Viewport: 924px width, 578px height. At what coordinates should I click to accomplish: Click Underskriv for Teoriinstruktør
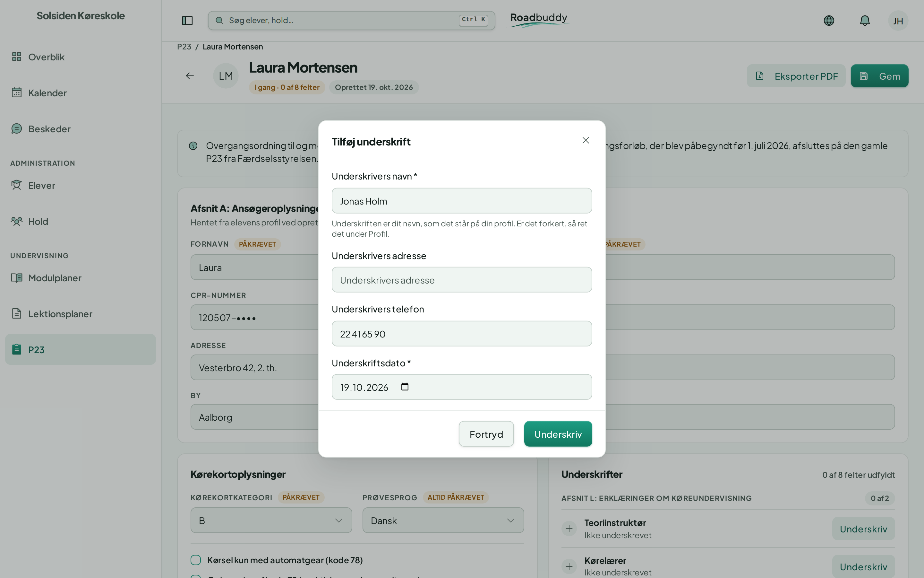pyautogui.click(x=863, y=529)
